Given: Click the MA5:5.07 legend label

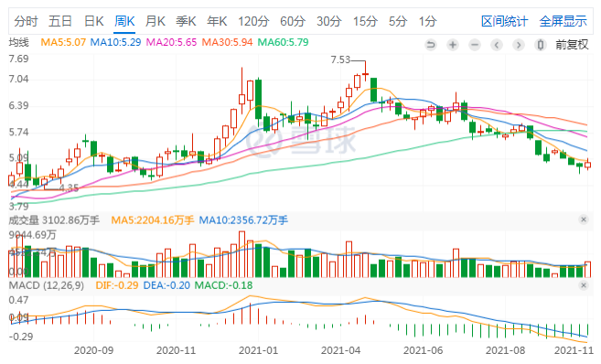Looking at the screenshot, I should tap(63, 42).
